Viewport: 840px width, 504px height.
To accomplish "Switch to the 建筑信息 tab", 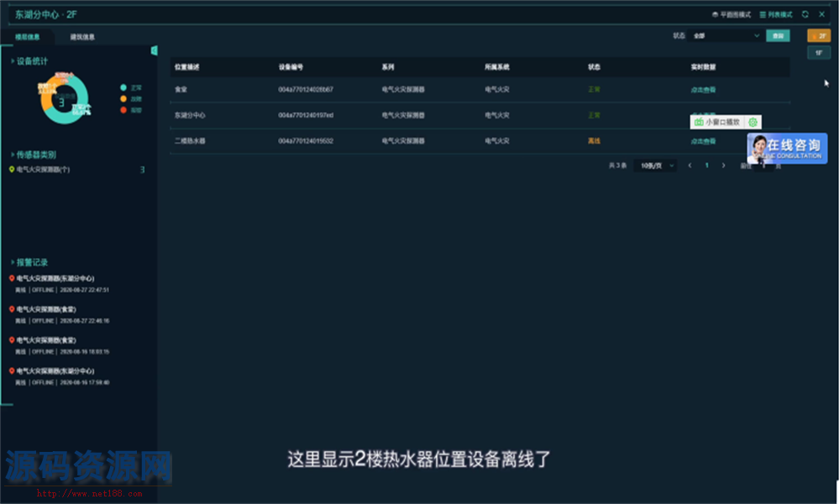I will pos(82,37).
